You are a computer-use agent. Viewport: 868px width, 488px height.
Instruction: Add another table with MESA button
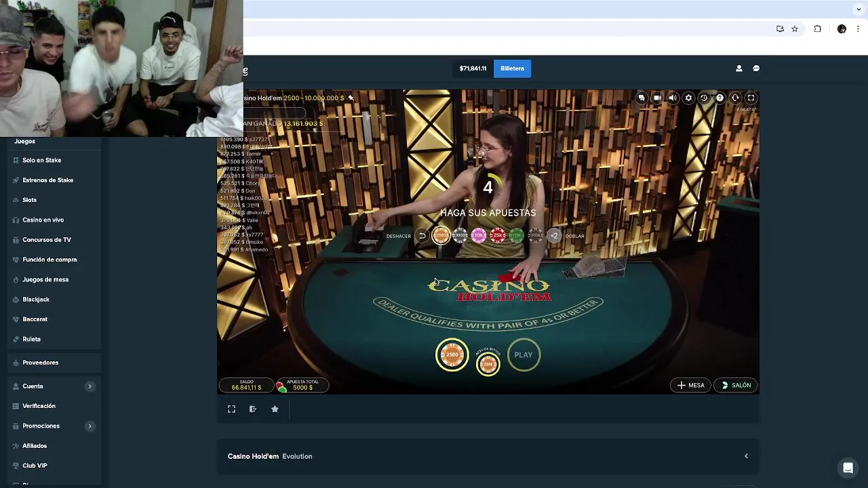point(690,385)
